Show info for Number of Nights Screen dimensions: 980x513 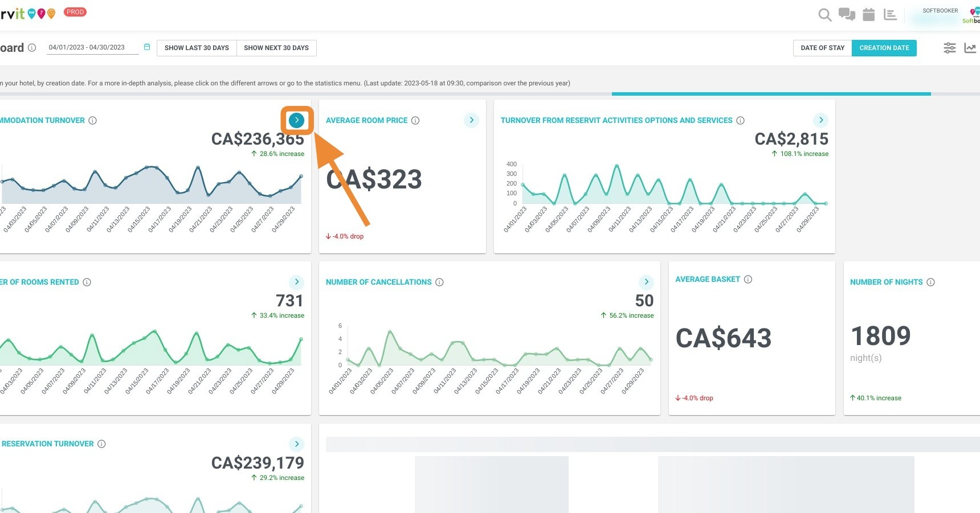pyautogui.click(x=930, y=282)
